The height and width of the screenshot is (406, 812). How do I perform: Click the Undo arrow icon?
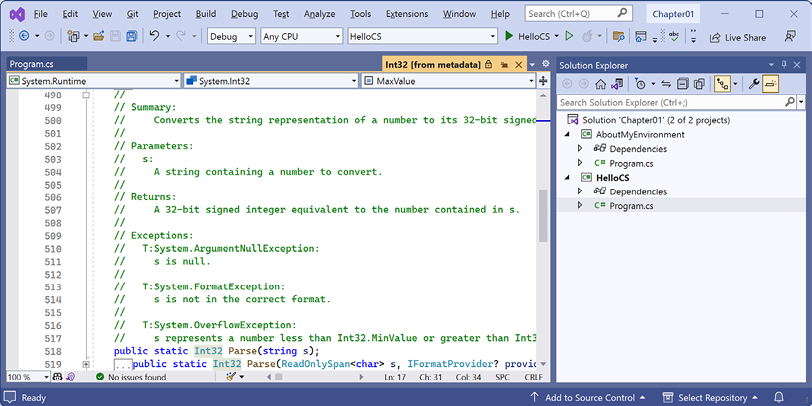click(x=154, y=36)
